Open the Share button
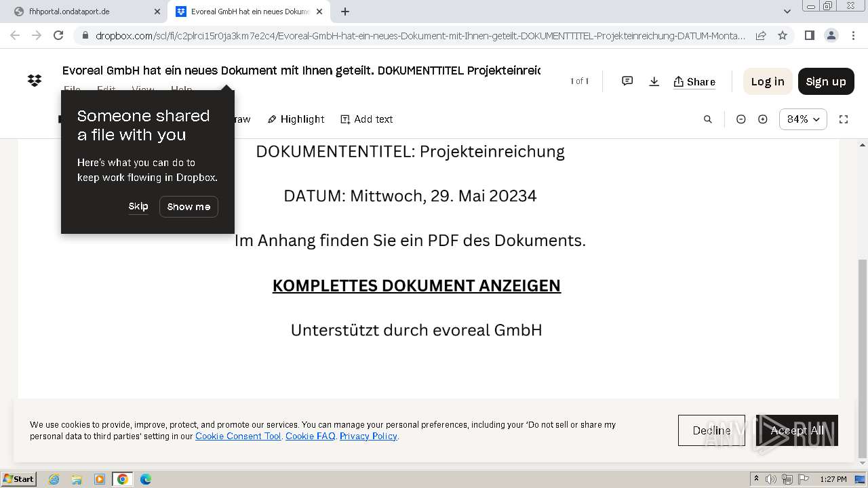 (x=694, y=81)
